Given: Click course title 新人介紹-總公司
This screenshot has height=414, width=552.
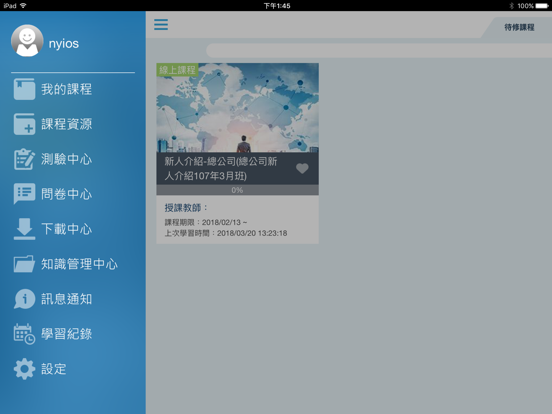Looking at the screenshot, I should tap(221, 168).
